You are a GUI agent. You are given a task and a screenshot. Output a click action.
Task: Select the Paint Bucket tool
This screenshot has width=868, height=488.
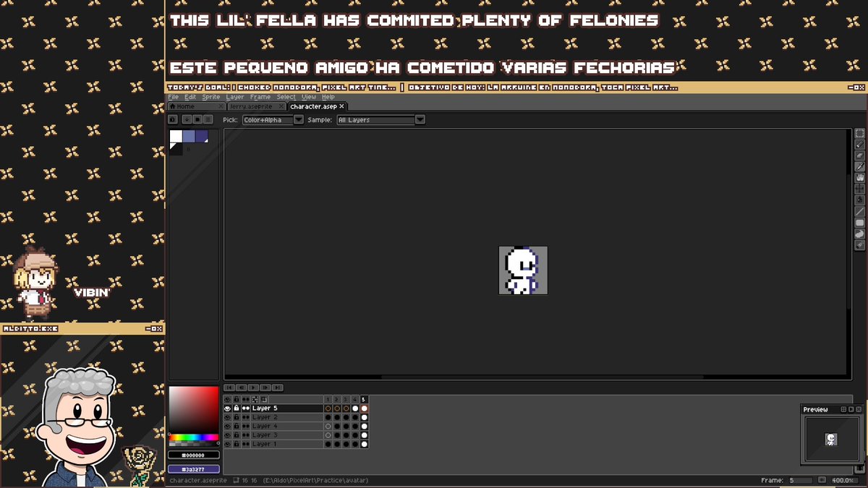coord(860,200)
